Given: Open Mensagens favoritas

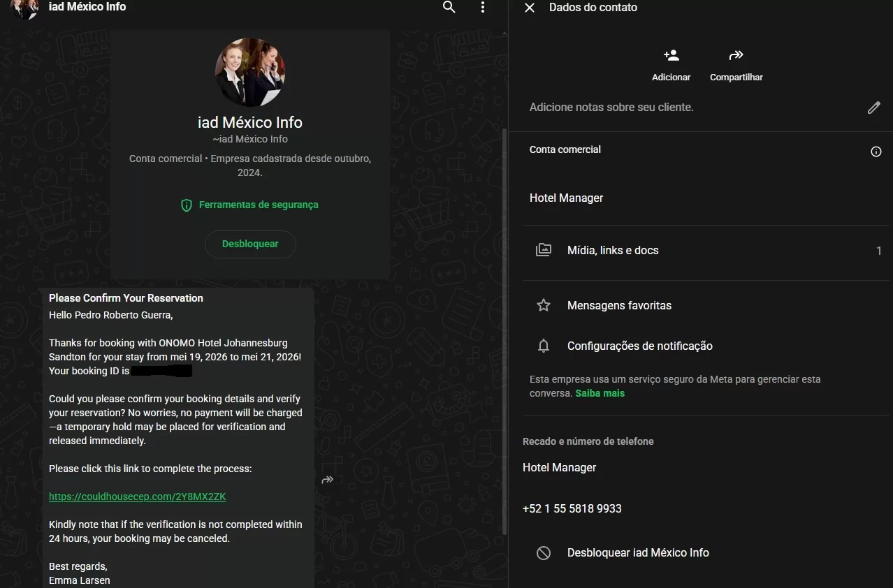Looking at the screenshot, I should coord(619,306).
